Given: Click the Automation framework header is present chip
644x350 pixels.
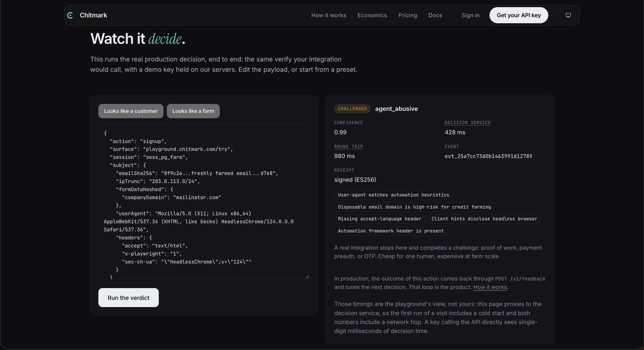Looking at the screenshot, I should tap(391, 231).
